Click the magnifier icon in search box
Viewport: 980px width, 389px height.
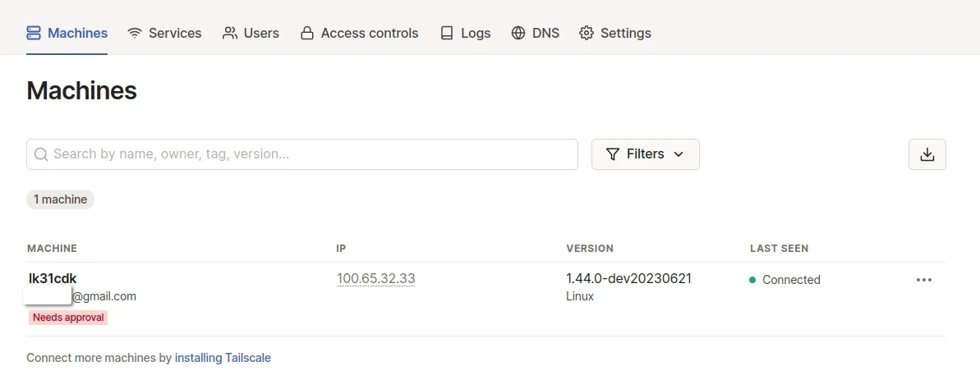tap(41, 154)
